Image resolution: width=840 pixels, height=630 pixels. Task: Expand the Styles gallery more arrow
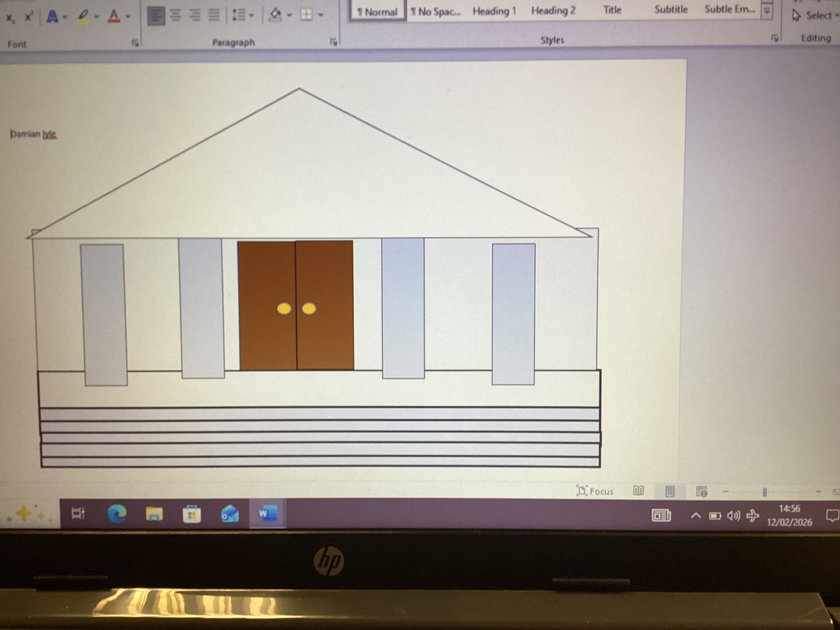point(767,11)
